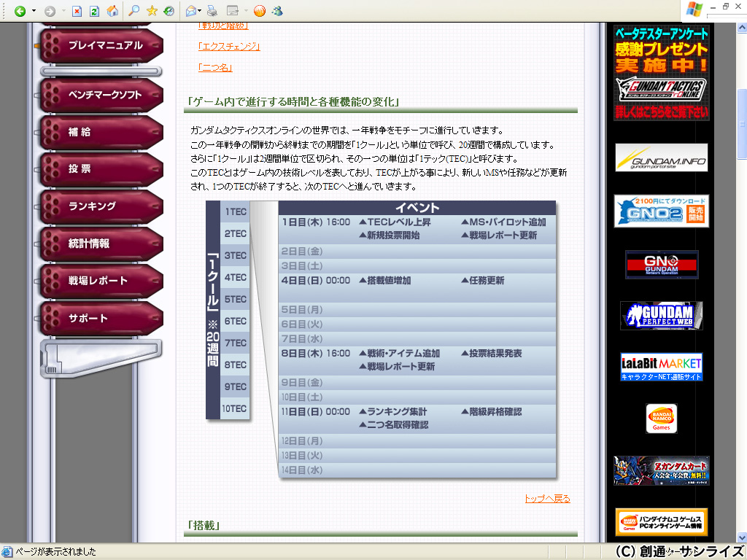Open 統計情報 from the sidebar
The height and width of the screenshot is (560, 747).
click(101, 244)
